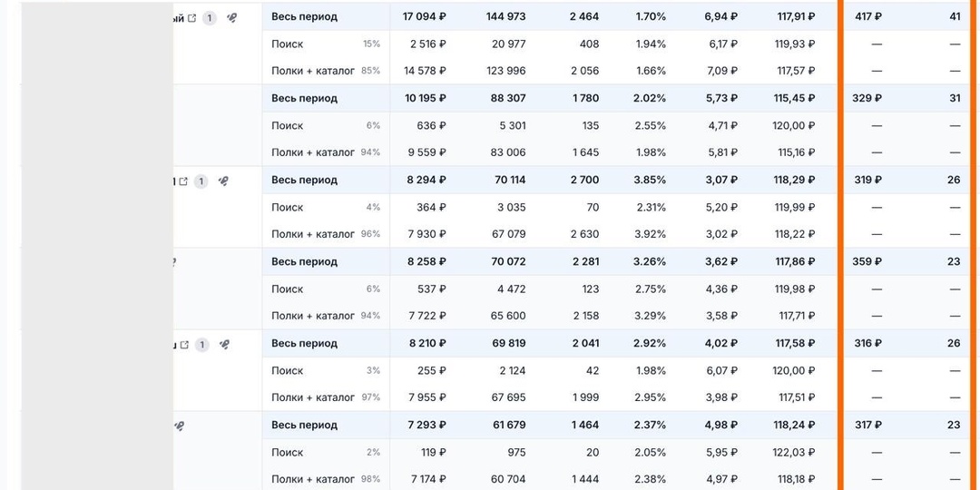The height and width of the screenshot is (490, 980).
Task: Click the 359 ₽ cell in highlighted column
Action: 867,262
